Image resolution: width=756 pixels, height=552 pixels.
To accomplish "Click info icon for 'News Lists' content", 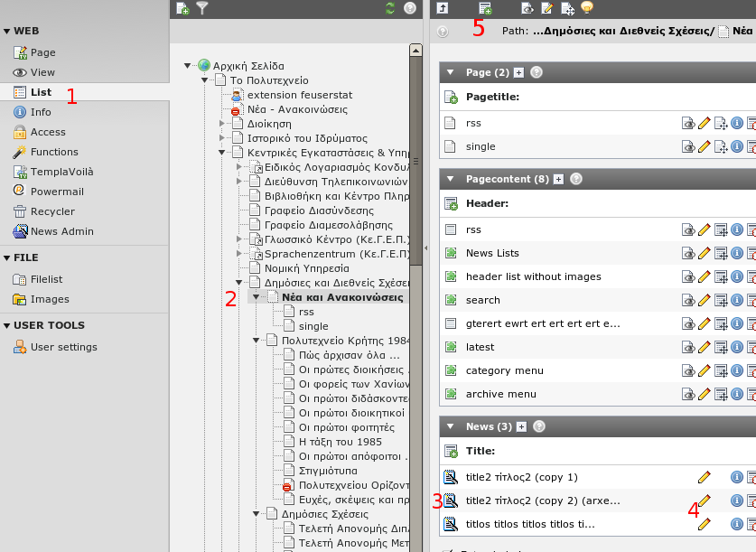I will (736, 253).
